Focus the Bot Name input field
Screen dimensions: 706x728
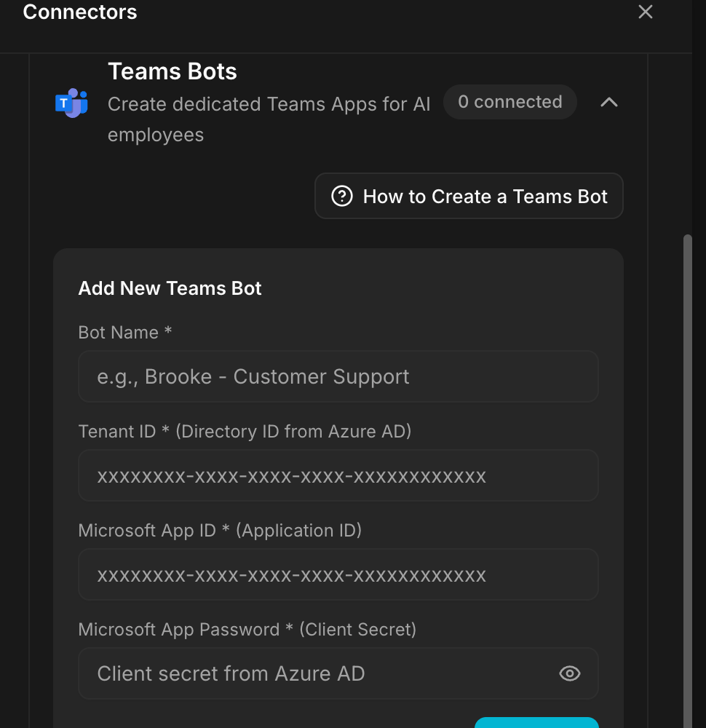point(338,376)
